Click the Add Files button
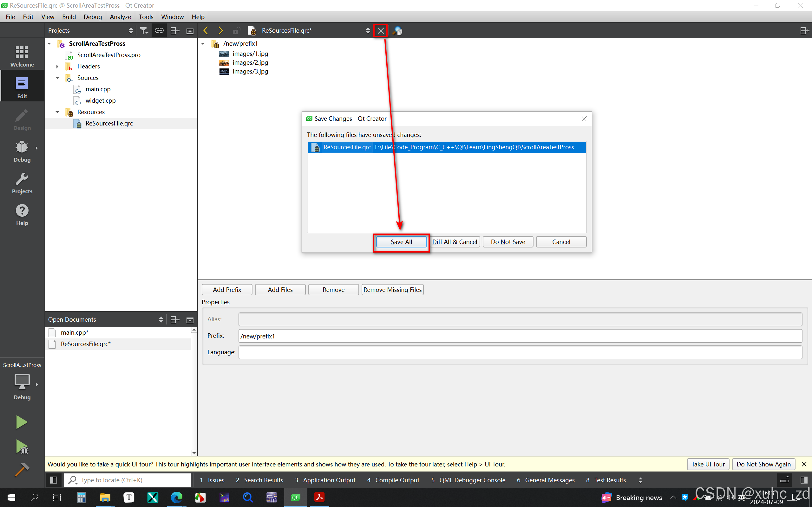The width and height of the screenshot is (812, 507). pos(280,290)
